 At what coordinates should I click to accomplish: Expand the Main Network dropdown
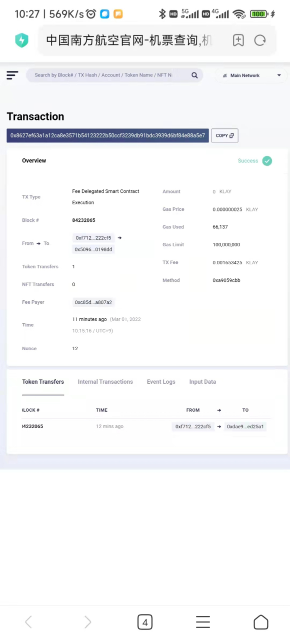coord(251,75)
